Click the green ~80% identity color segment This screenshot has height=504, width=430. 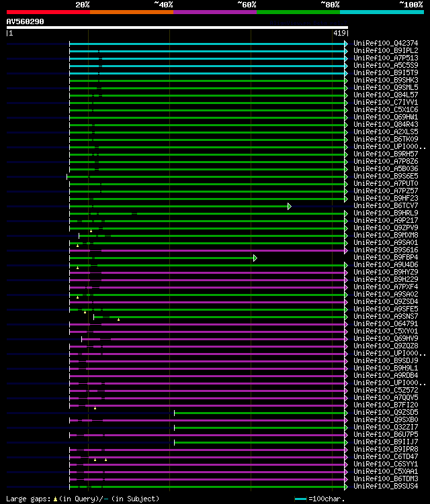[298, 12]
